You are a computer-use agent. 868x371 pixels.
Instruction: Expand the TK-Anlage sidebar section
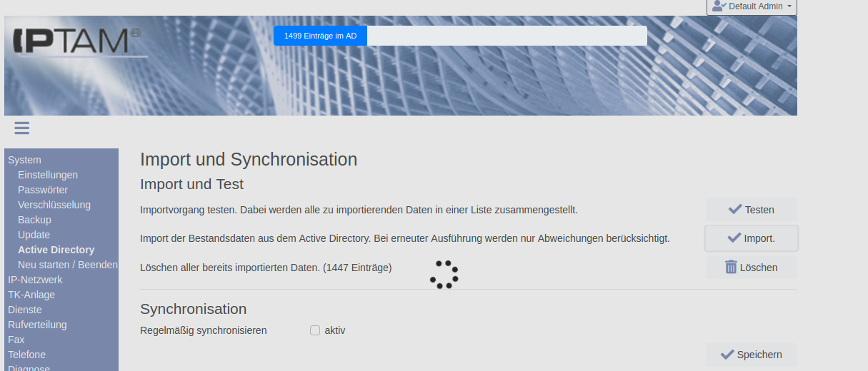[x=31, y=295]
